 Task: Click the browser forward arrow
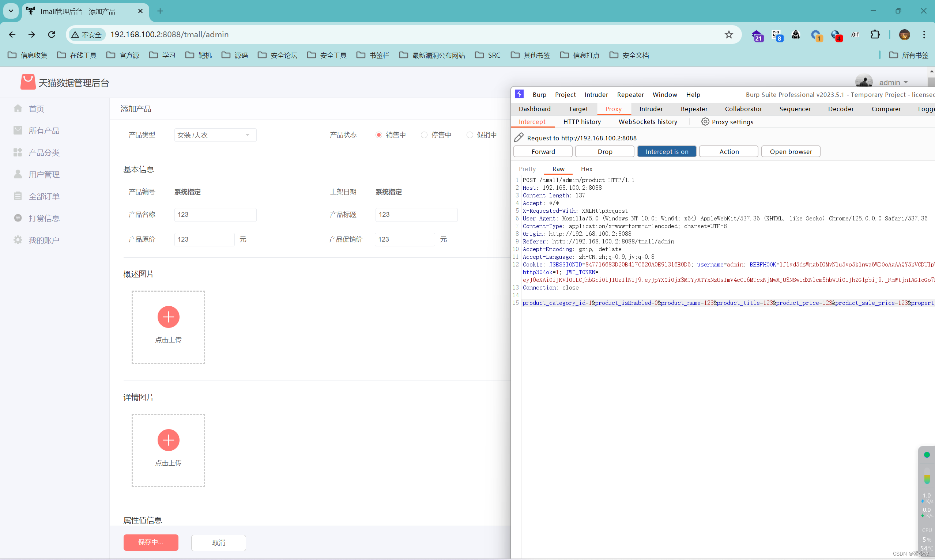pos(32,34)
